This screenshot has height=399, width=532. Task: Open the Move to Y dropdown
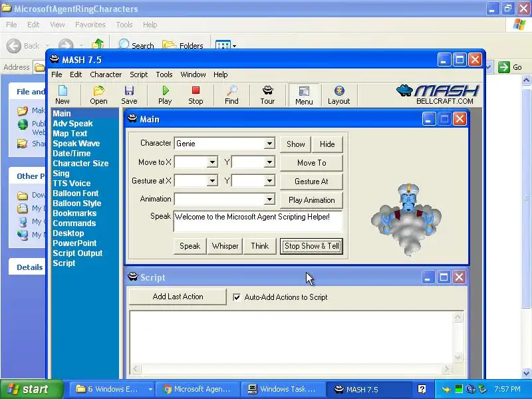pyautogui.click(x=269, y=162)
